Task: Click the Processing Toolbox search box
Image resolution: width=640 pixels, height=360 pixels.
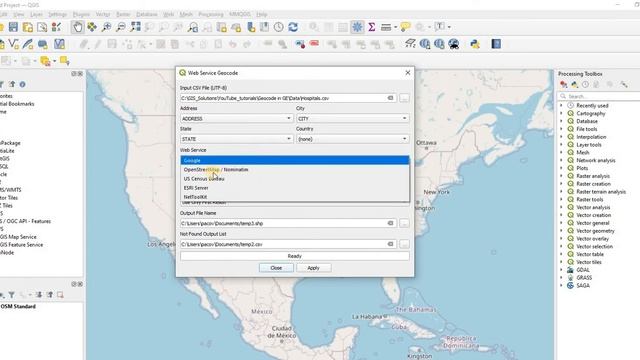Action: 599,96
